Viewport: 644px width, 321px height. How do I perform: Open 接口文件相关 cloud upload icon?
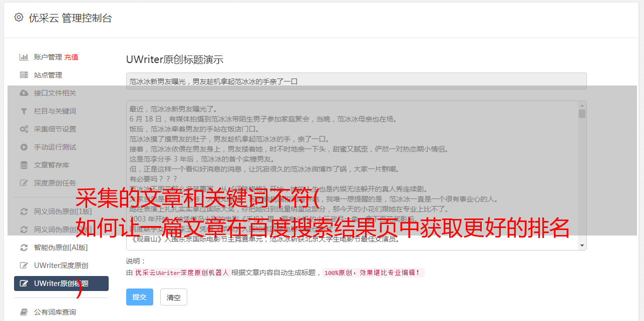24,93
